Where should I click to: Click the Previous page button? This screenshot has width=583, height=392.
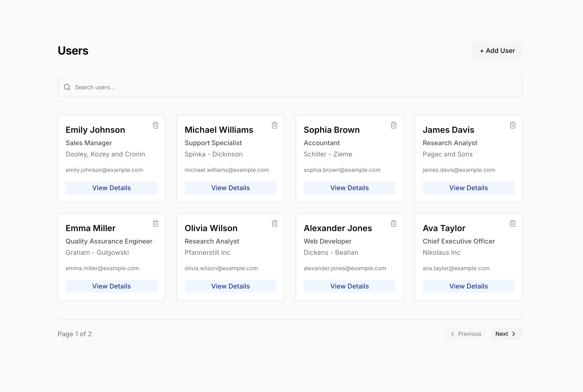click(465, 334)
